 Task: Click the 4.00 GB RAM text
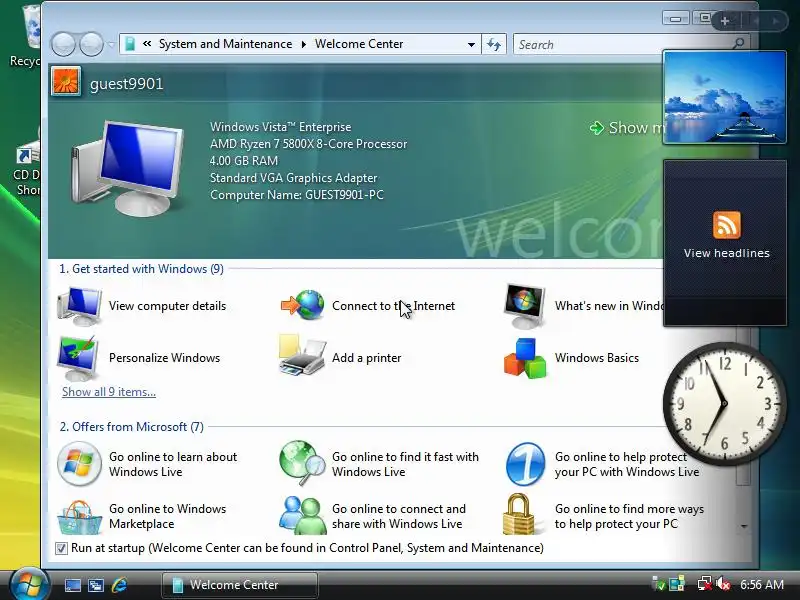[x=244, y=161]
